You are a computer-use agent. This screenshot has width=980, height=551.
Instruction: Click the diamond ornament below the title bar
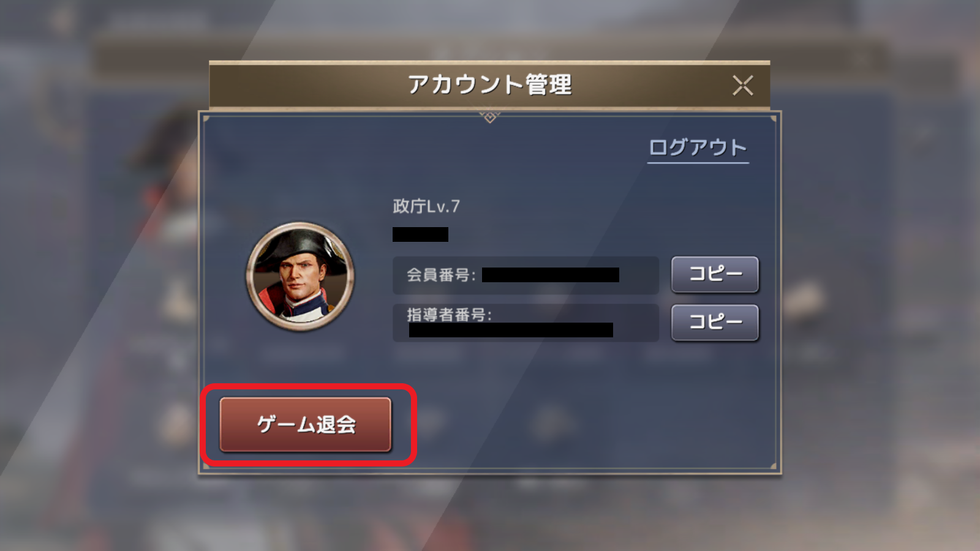[x=489, y=116]
